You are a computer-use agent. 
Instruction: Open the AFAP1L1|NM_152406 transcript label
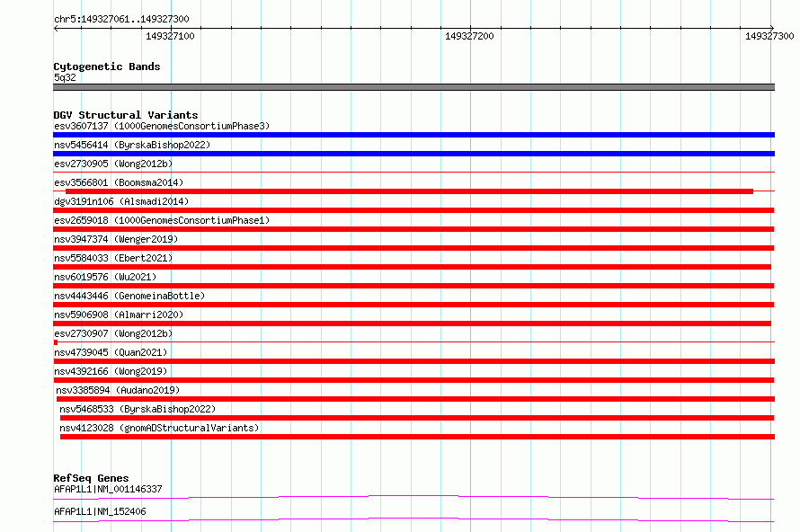(100, 511)
